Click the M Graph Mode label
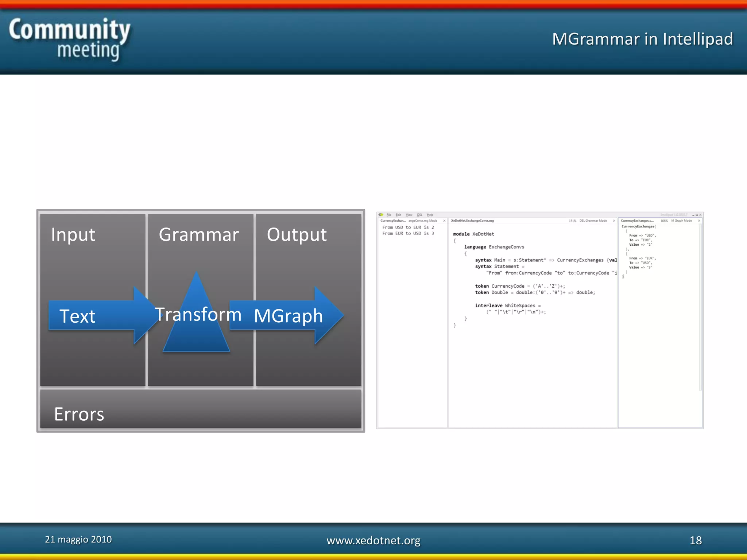Screen dimensions: 747x560 tap(681, 221)
